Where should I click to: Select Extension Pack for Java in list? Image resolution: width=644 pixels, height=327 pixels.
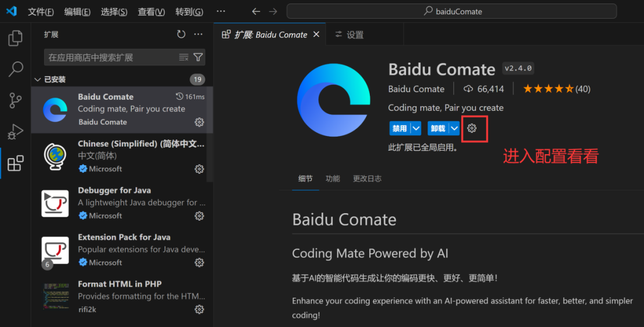(x=122, y=251)
